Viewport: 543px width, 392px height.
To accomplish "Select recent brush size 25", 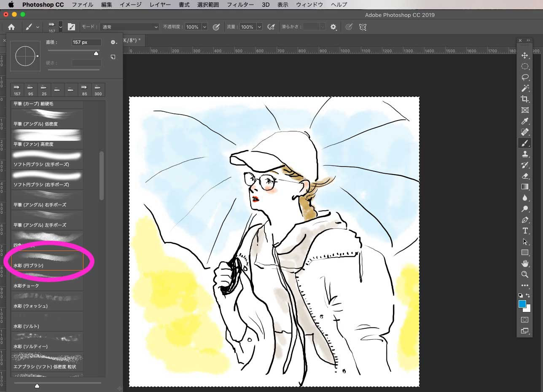I will click(44, 90).
